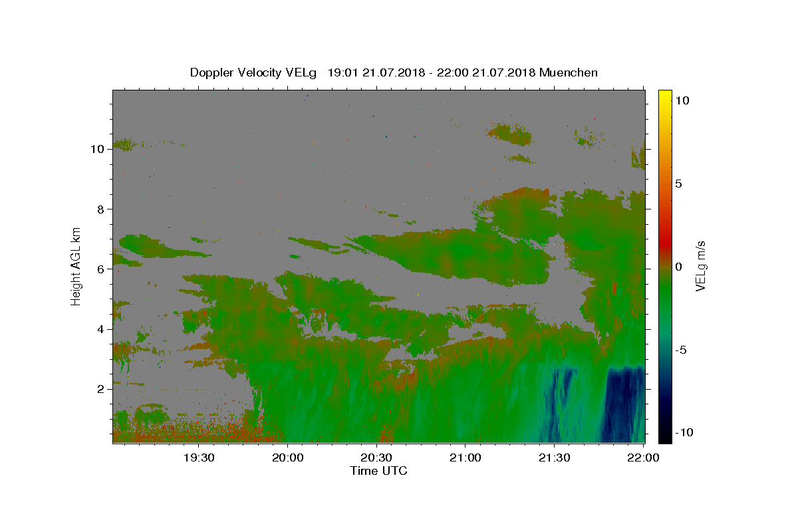This screenshot has width=798, height=532.
Task: Click the 'Muenchen' location text in title
Action: (x=569, y=72)
